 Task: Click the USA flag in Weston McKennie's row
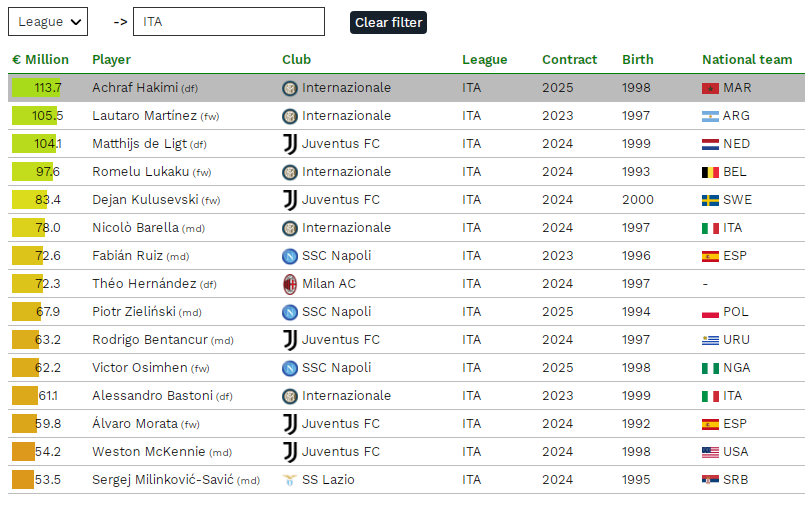pyautogui.click(x=710, y=452)
